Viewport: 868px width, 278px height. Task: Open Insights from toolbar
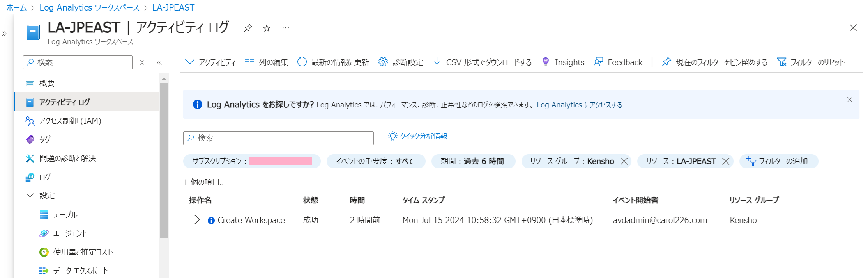[x=563, y=62]
